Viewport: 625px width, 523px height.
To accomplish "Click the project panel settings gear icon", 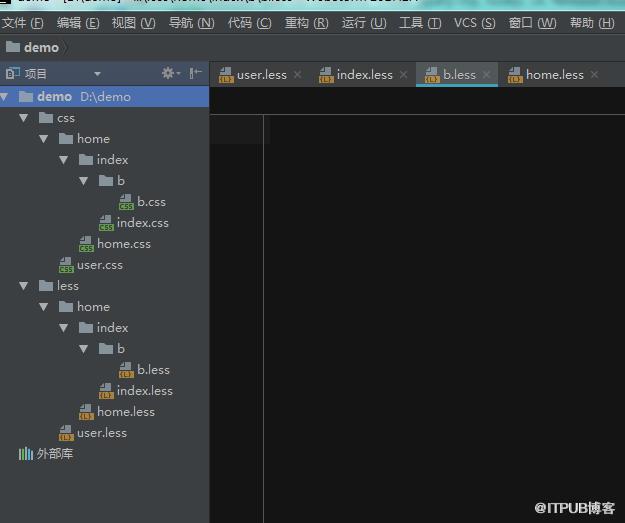I will pyautogui.click(x=171, y=73).
